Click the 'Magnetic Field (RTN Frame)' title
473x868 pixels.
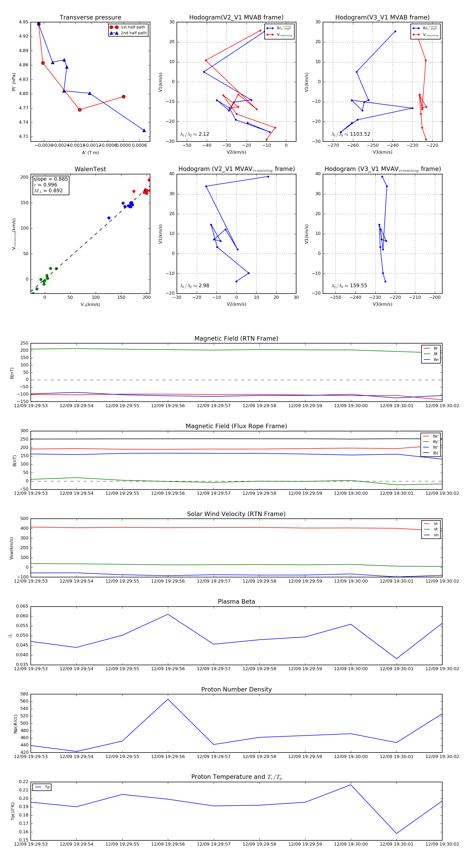coord(236,339)
